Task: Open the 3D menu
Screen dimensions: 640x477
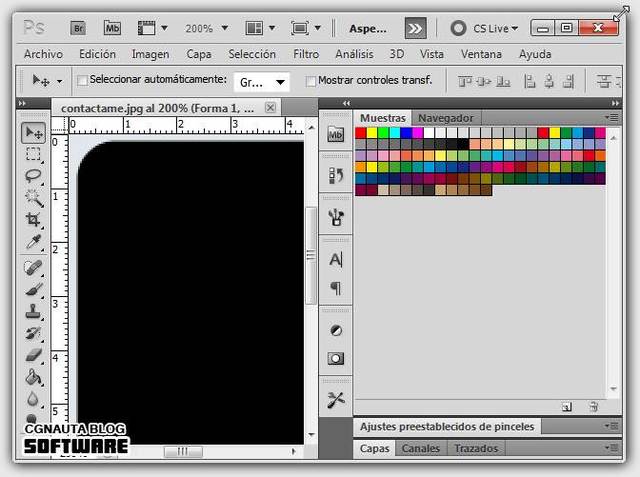Action: coord(396,54)
